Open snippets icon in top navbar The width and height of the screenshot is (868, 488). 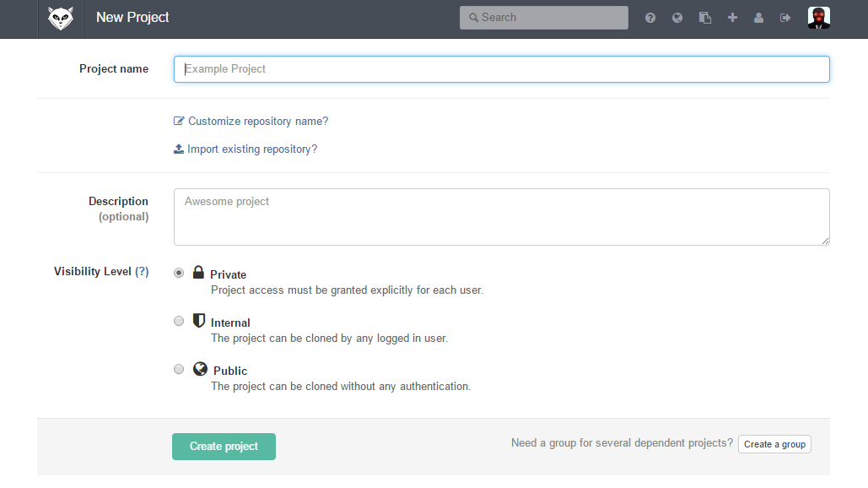tap(704, 18)
